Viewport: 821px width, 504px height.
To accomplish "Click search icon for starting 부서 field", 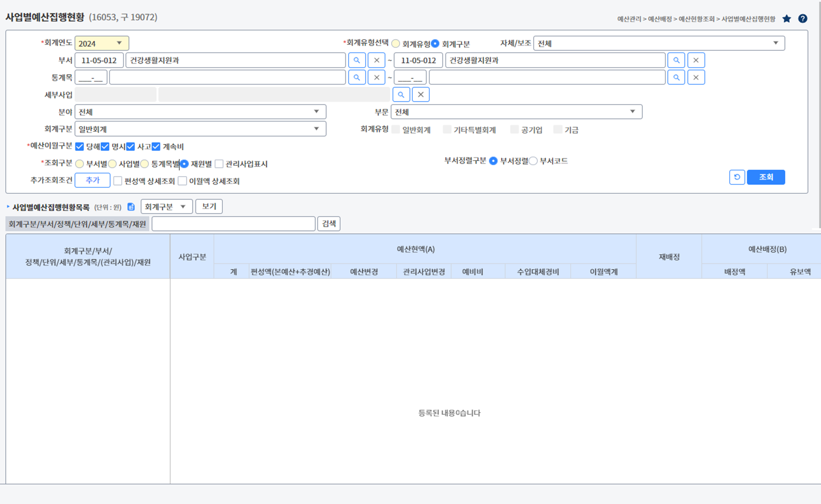I will [356, 60].
